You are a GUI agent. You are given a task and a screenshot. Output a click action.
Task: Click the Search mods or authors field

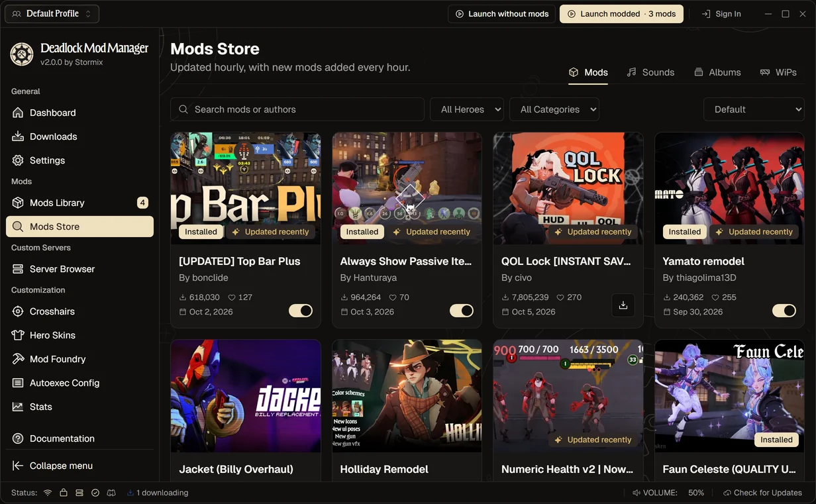[297, 109]
